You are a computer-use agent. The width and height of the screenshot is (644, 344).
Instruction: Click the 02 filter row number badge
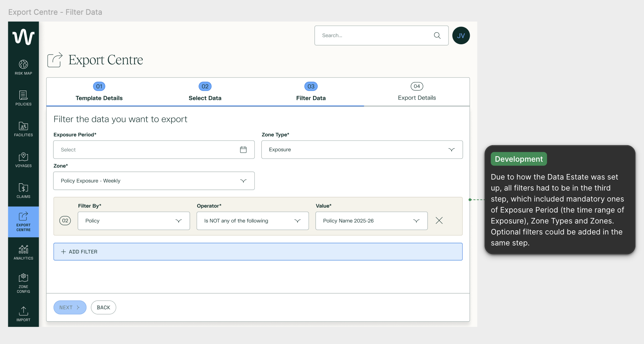[x=65, y=220]
